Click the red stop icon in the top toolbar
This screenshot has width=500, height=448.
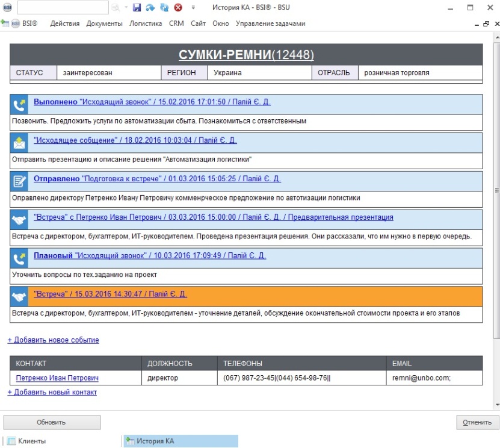coord(177,8)
